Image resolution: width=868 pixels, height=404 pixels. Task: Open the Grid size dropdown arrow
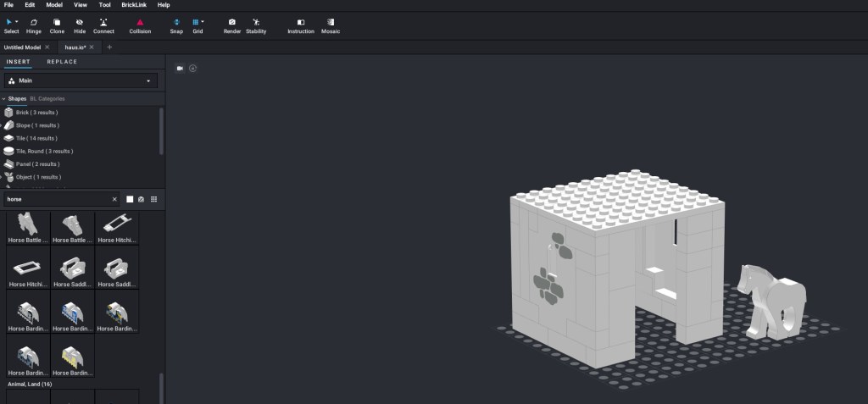203,21
